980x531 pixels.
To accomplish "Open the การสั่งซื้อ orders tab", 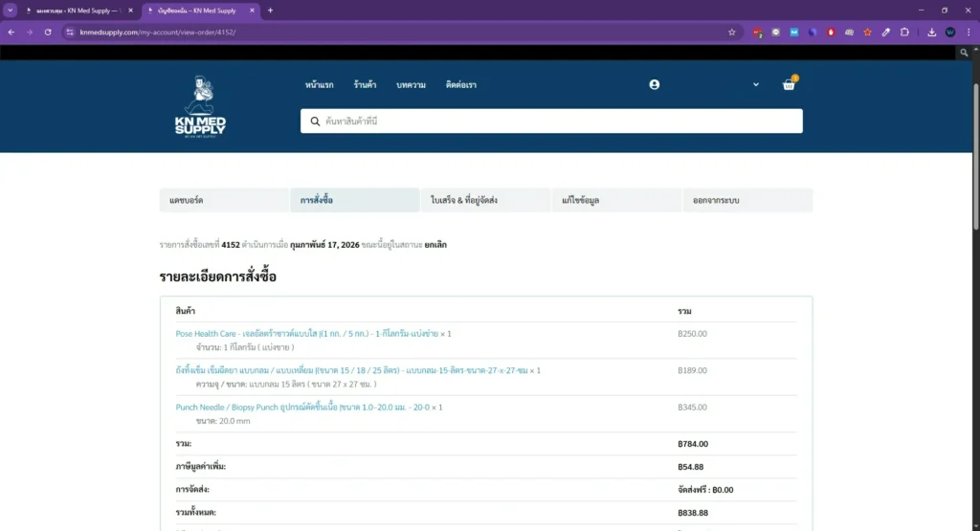I will pos(355,200).
